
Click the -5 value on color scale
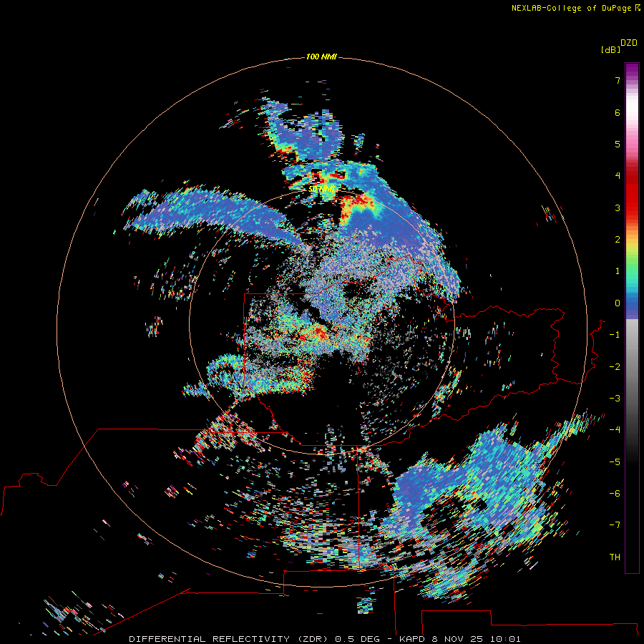tap(615, 462)
